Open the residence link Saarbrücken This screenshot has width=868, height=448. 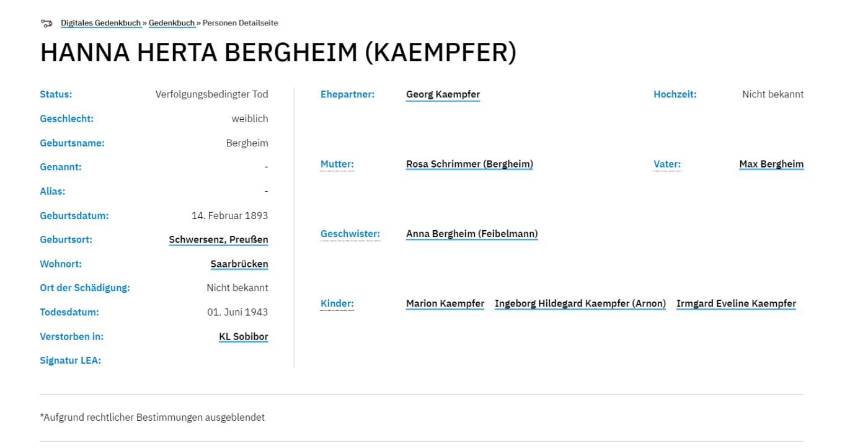[239, 264]
